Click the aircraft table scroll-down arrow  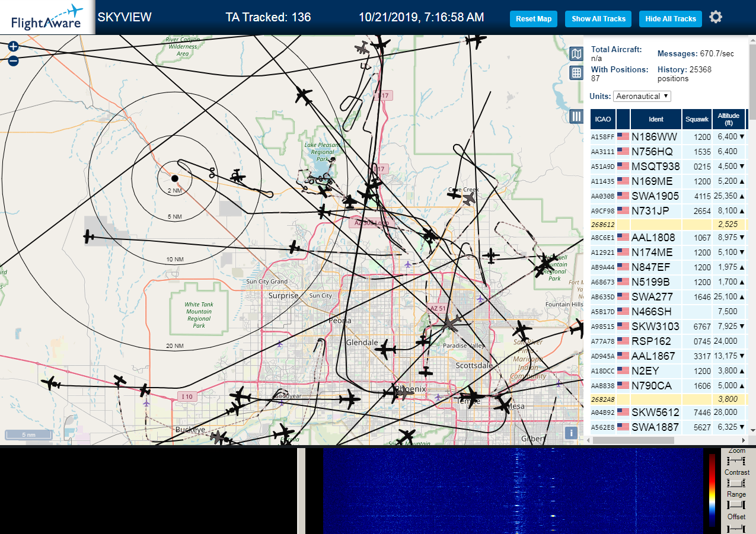[752, 430]
